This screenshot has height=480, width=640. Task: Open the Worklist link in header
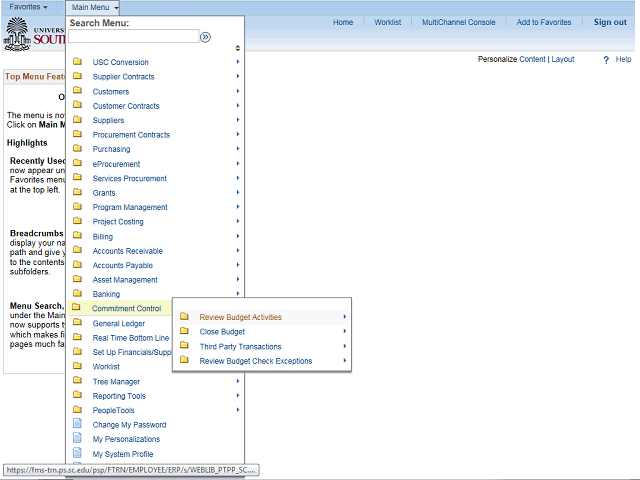[x=388, y=22]
